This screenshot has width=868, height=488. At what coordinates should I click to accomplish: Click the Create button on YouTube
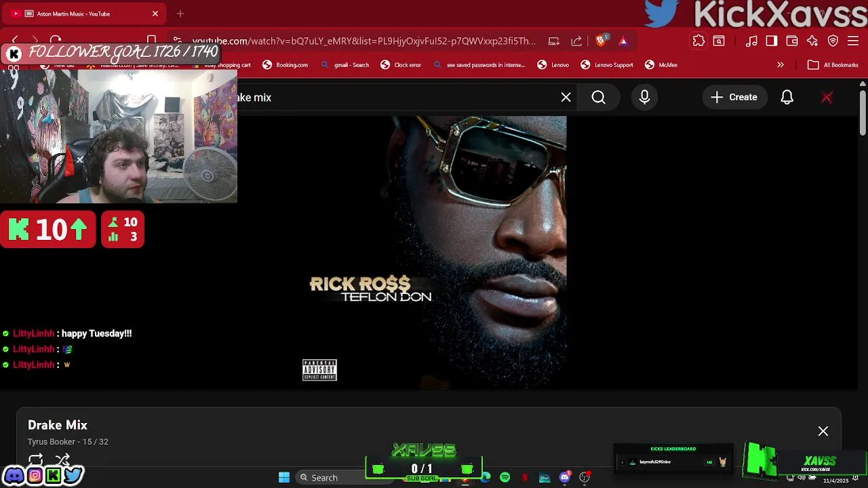pyautogui.click(x=734, y=98)
